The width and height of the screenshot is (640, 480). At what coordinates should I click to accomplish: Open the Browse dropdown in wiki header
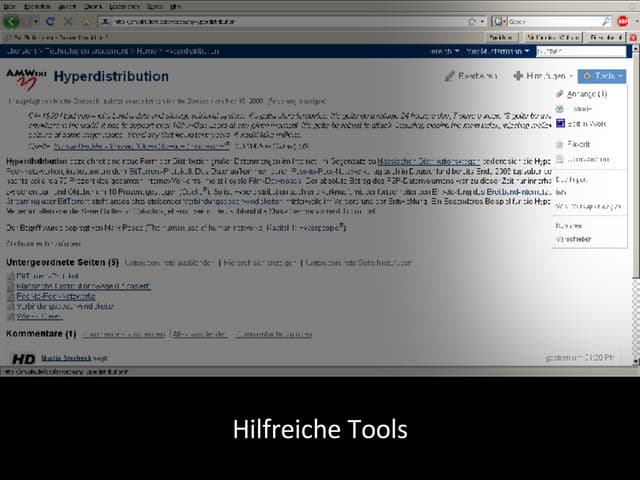(445, 51)
